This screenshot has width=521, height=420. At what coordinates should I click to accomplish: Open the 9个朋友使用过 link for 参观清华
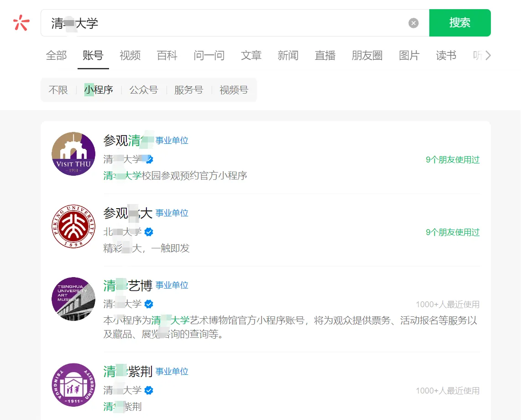[x=452, y=160]
